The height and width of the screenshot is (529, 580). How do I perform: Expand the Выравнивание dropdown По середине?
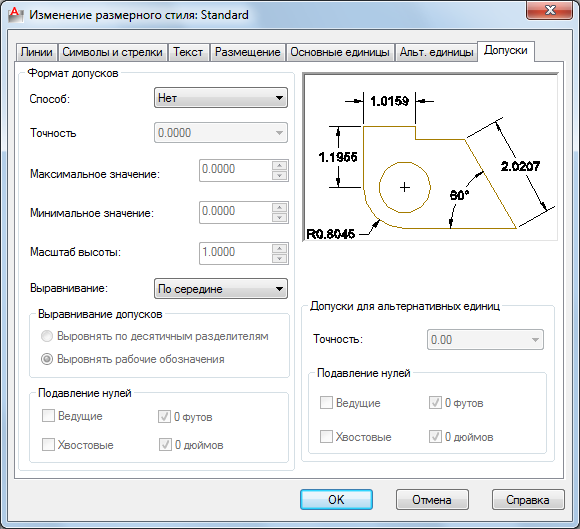pos(221,289)
